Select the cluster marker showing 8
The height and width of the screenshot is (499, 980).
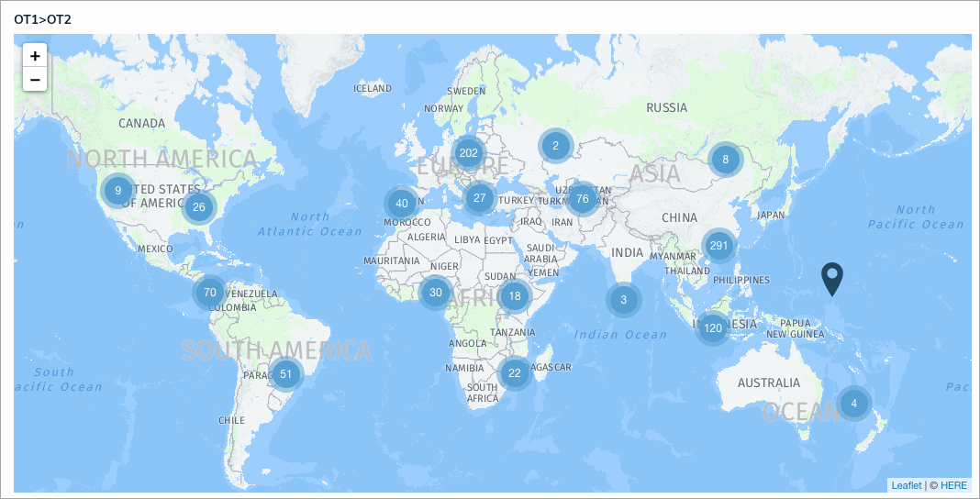pos(726,160)
